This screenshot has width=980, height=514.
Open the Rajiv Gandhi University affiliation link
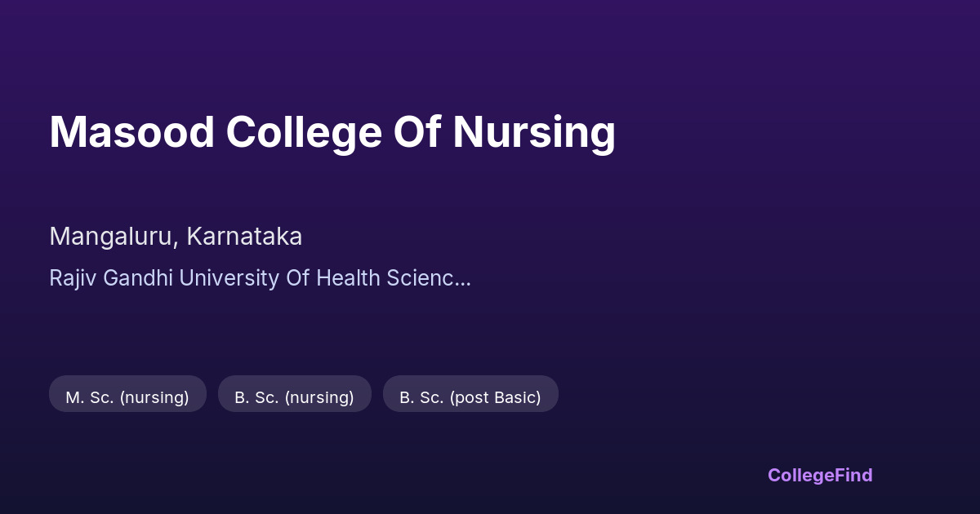point(260,278)
